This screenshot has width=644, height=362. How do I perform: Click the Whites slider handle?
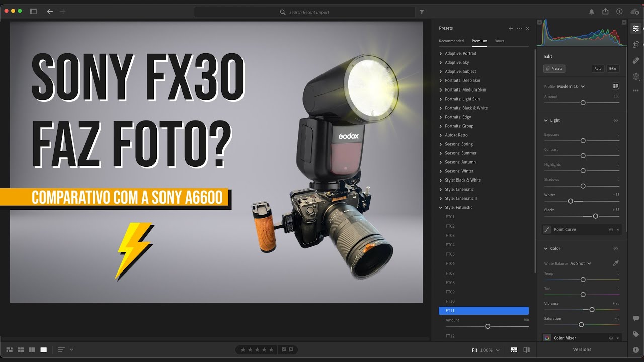coord(571,201)
